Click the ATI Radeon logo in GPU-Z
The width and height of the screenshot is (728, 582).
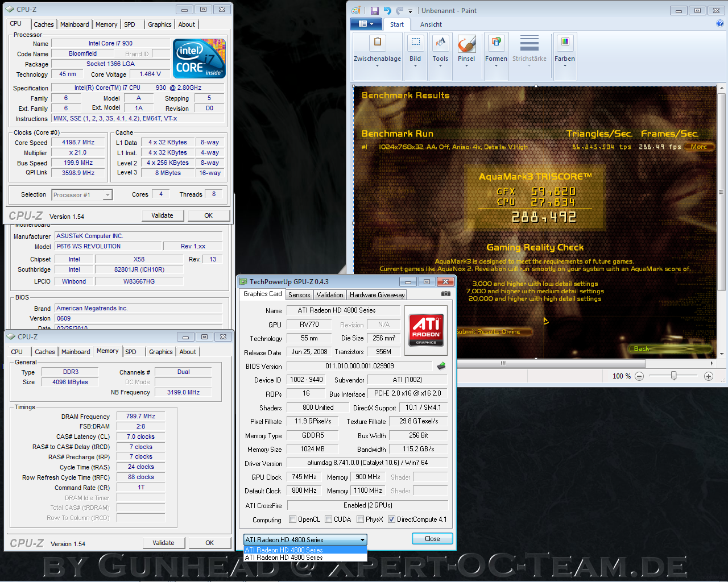[426, 330]
